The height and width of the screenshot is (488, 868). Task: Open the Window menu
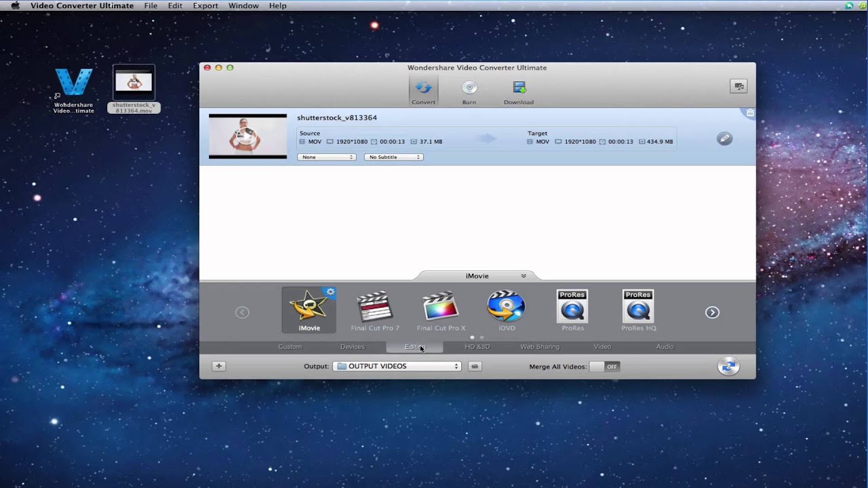point(243,5)
